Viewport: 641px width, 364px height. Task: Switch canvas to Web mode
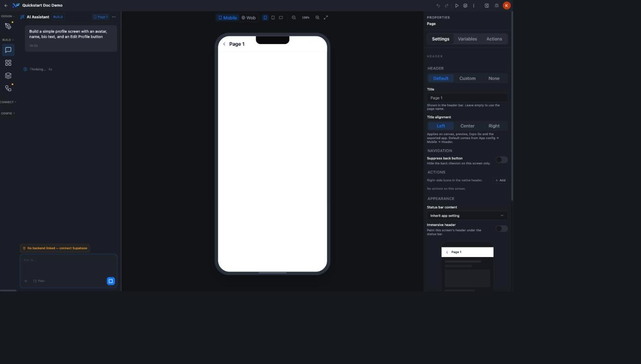click(248, 18)
